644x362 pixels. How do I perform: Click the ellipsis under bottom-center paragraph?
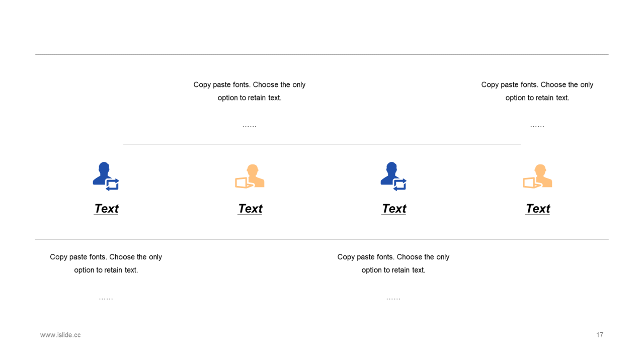pos(393,298)
